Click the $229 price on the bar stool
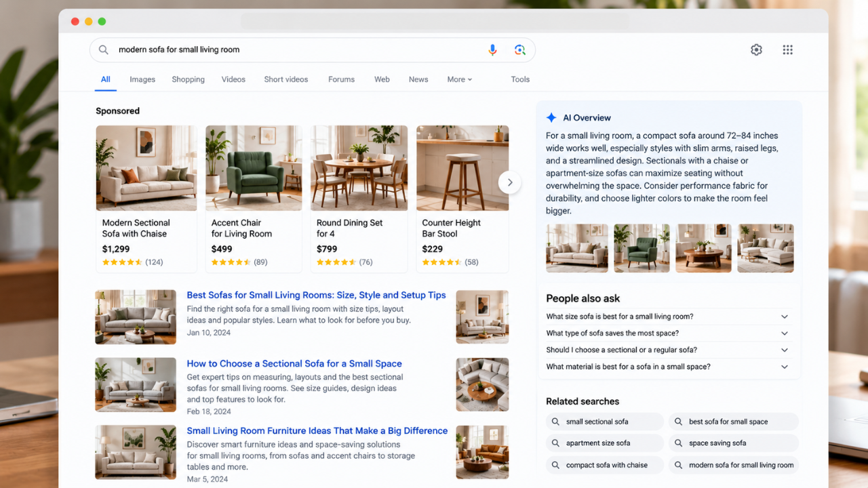This screenshot has width=868, height=488. tap(433, 249)
